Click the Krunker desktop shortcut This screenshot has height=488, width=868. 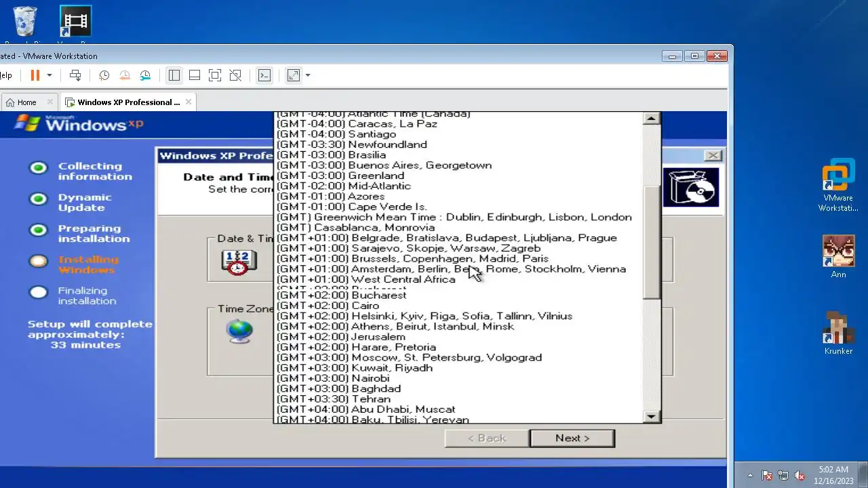click(838, 333)
